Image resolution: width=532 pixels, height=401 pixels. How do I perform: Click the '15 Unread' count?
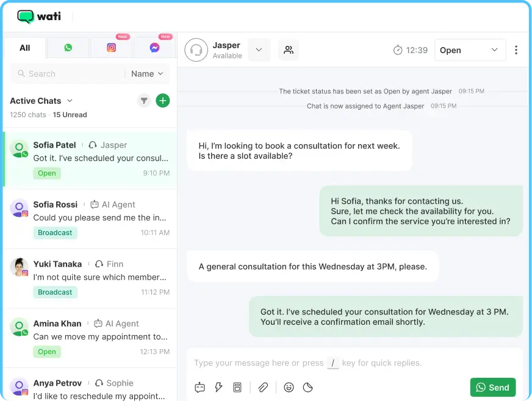point(70,115)
